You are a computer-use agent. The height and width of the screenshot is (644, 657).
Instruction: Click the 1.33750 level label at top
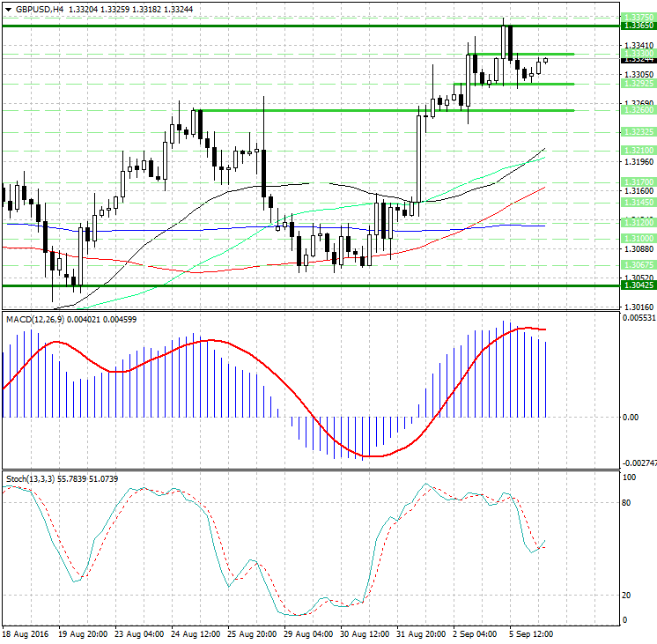coord(637,17)
